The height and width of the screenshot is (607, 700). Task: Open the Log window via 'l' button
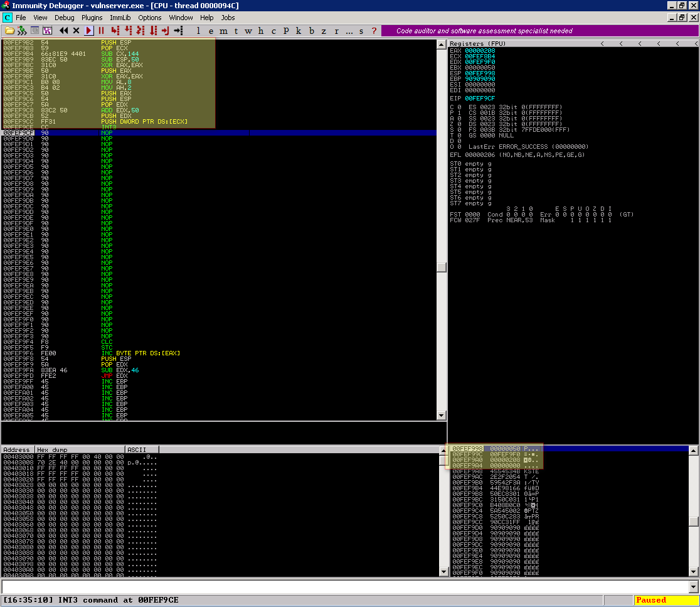[x=198, y=31]
